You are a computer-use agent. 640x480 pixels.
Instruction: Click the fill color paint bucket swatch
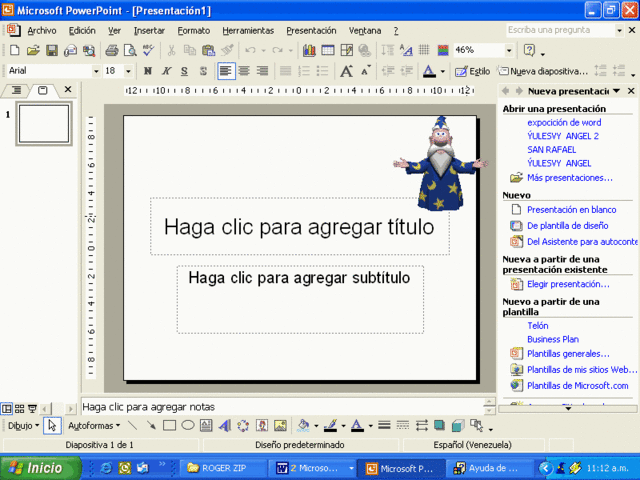pyautogui.click(x=303, y=426)
